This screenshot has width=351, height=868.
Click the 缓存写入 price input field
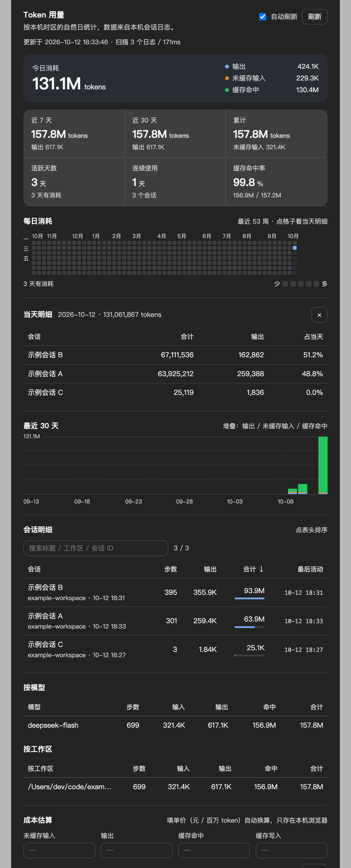pos(292,850)
